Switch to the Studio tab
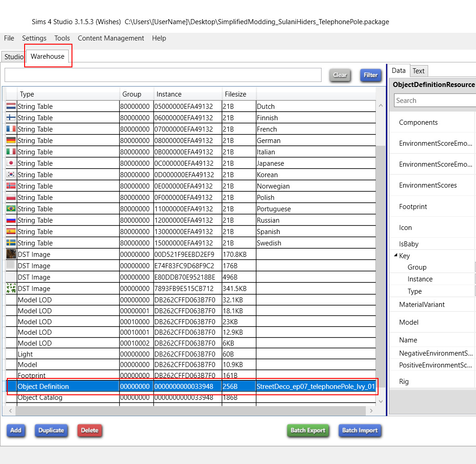 point(14,57)
